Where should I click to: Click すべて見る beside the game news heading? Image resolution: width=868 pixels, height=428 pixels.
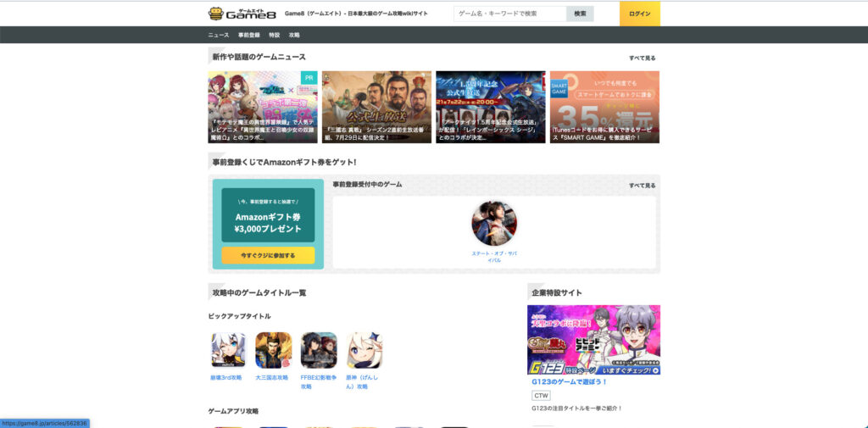[642, 58]
